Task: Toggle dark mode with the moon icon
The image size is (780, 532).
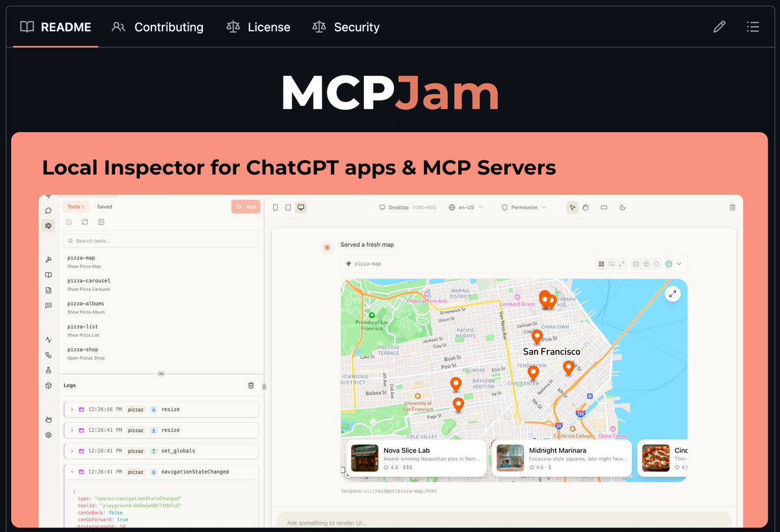Action: coord(622,207)
